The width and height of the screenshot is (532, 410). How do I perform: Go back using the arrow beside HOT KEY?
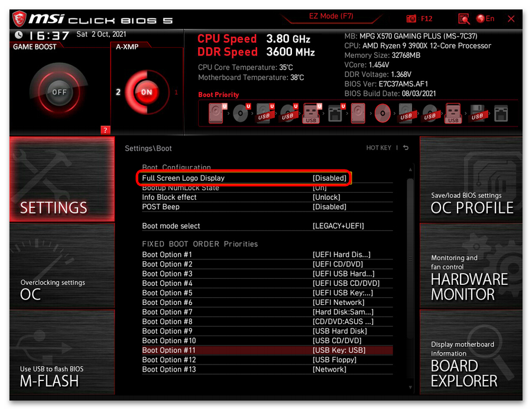click(406, 148)
